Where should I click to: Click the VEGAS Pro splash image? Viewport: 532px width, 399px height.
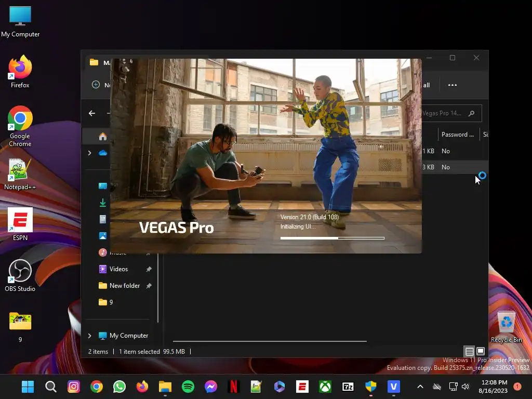tap(266, 156)
